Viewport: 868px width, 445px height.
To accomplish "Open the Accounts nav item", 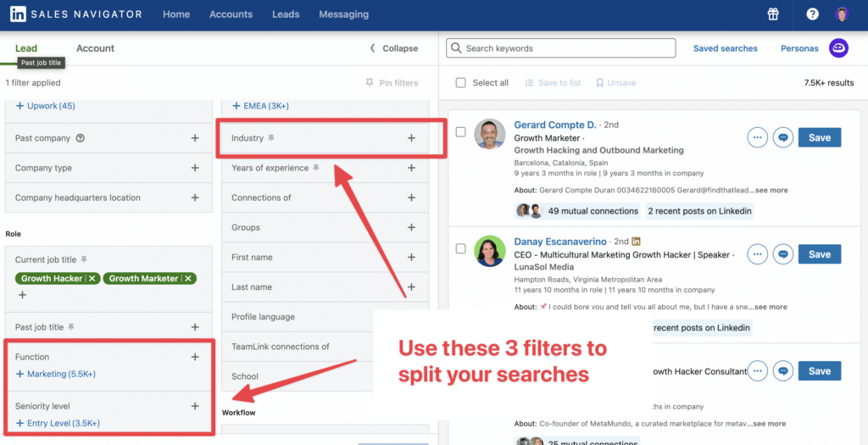I will 231,14.
